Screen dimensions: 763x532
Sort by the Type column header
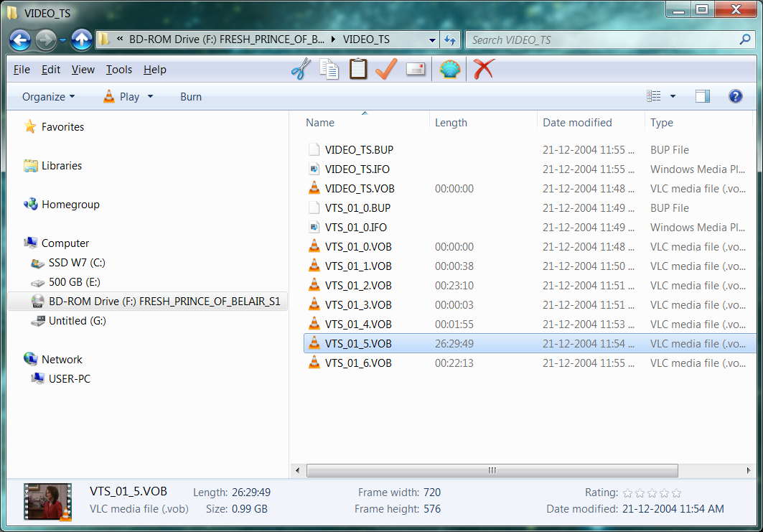[698, 123]
